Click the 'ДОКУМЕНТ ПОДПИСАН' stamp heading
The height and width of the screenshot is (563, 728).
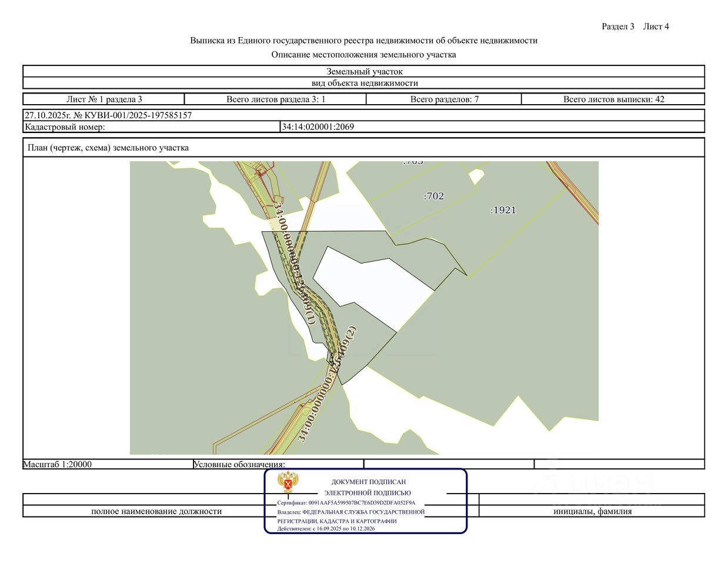click(x=369, y=482)
